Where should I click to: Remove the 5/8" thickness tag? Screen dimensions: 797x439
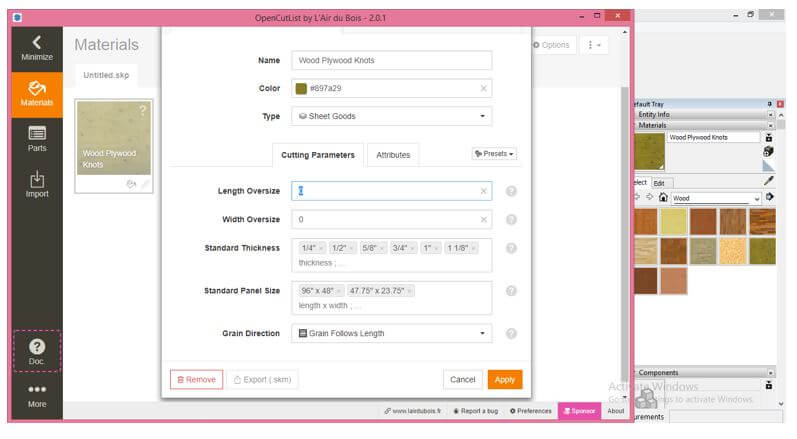point(382,248)
